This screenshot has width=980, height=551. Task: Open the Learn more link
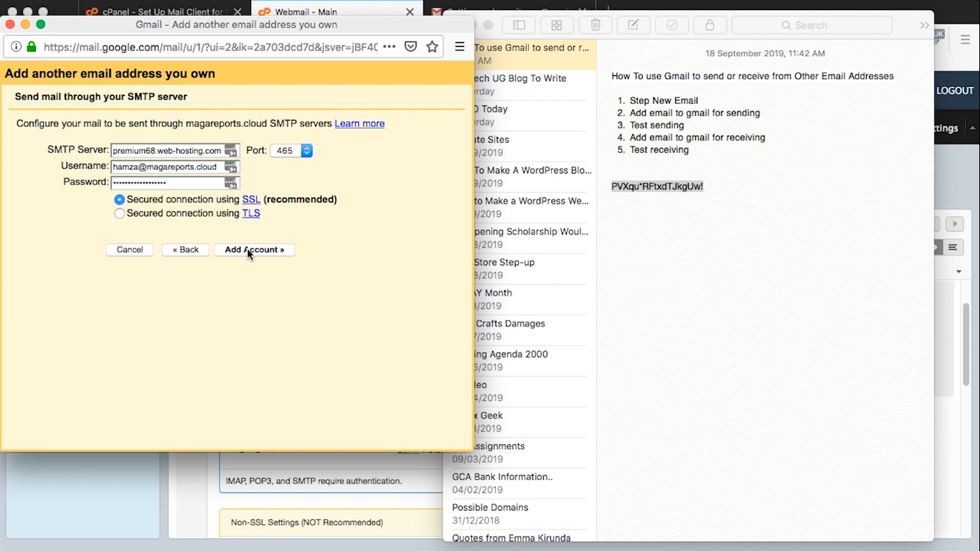pyautogui.click(x=359, y=123)
